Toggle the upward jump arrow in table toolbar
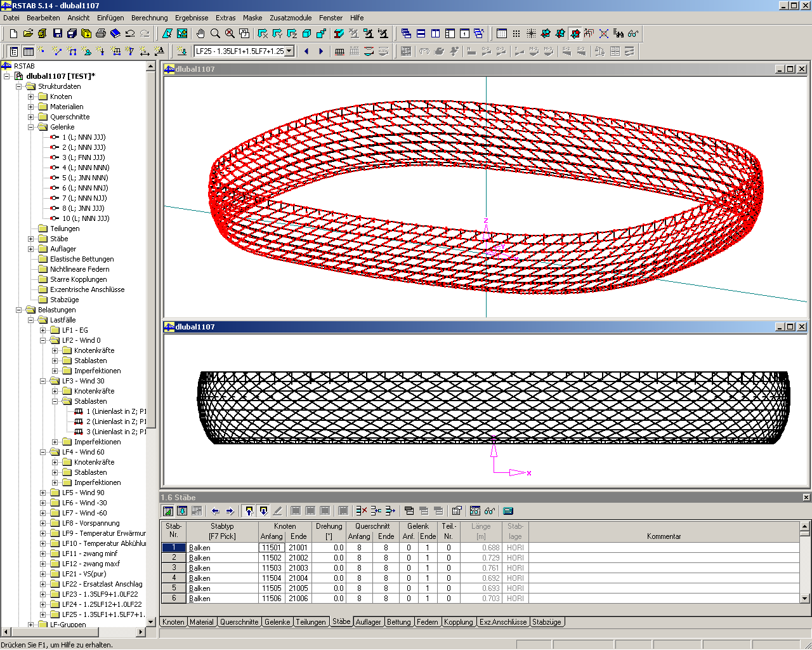 [249, 510]
